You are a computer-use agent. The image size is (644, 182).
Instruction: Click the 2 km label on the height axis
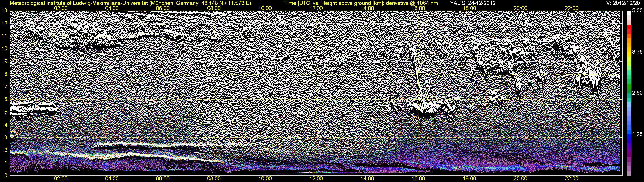[6, 150]
